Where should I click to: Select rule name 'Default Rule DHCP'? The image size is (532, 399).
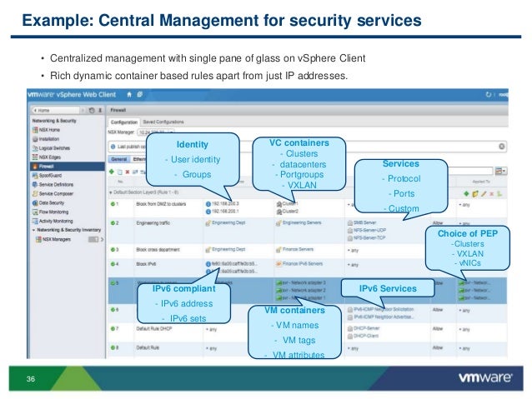[x=154, y=329]
